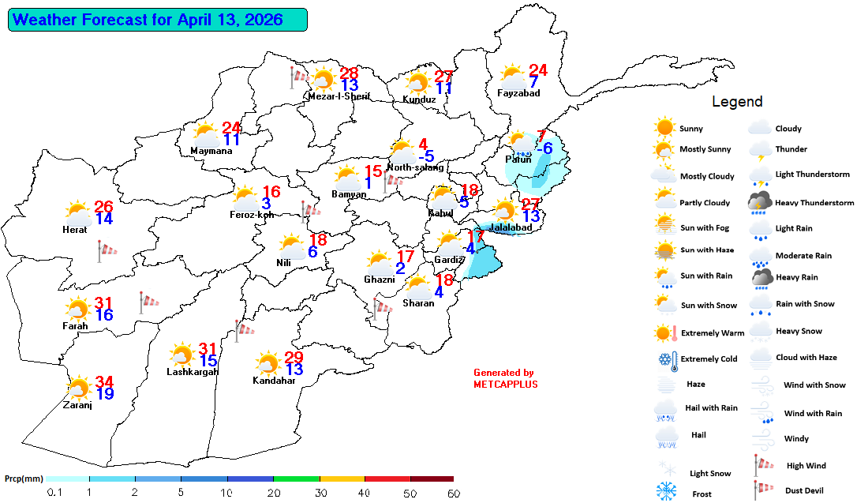The width and height of the screenshot is (868, 503).
Task: Select the weather icon at Fayzabad
Action: (x=513, y=77)
